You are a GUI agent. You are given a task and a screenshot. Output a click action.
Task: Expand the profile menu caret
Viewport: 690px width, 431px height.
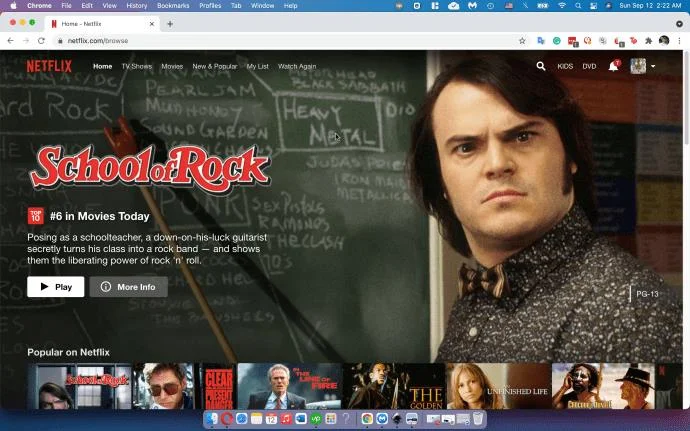653,66
